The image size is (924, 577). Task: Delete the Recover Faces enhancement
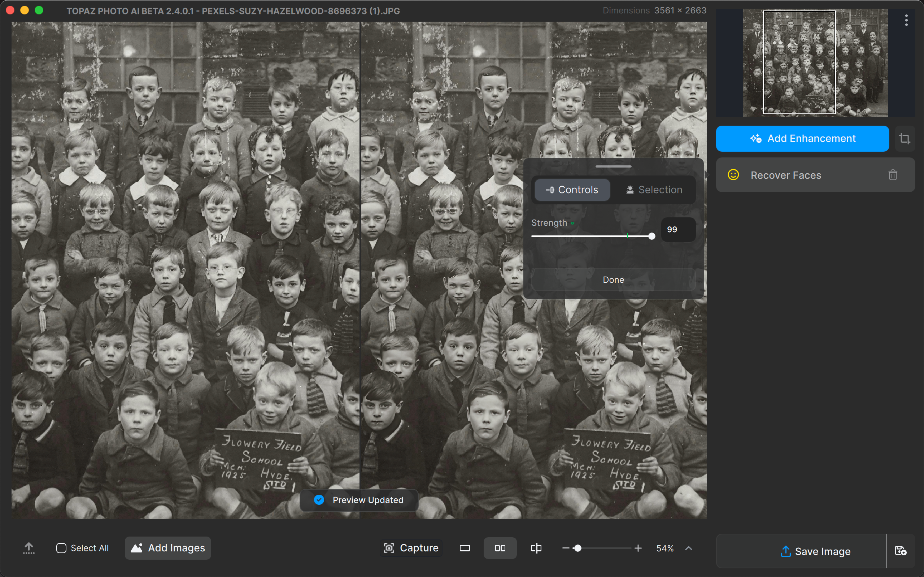[893, 175]
